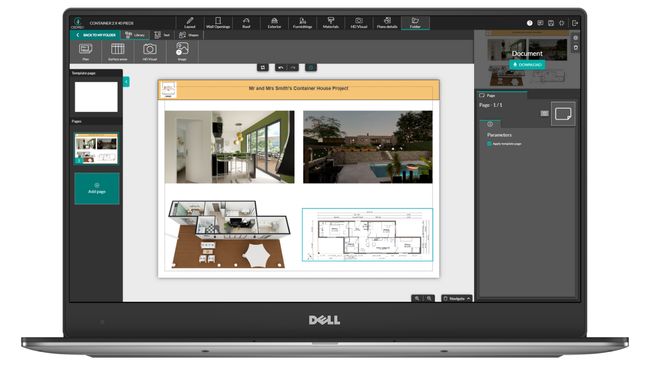650x366 pixels.
Task: Insert a Plan into the page
Action: [85, 52]
